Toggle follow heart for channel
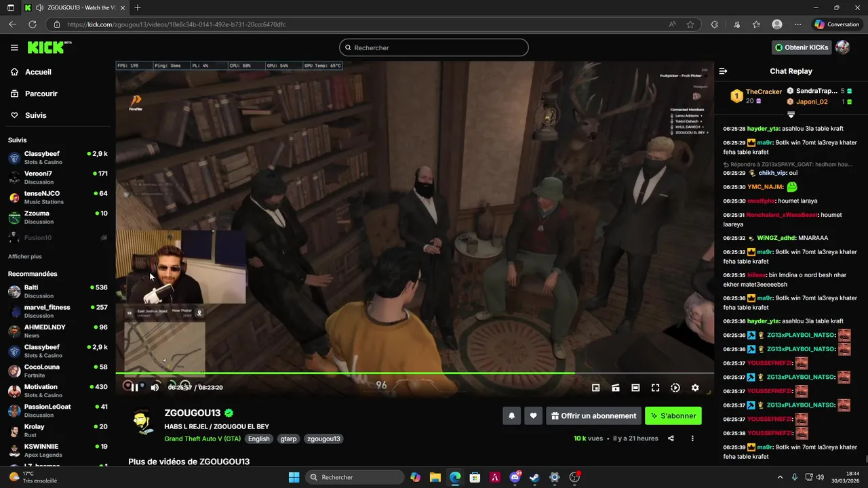This screenshot has width=868, height=488. point(534,416)
